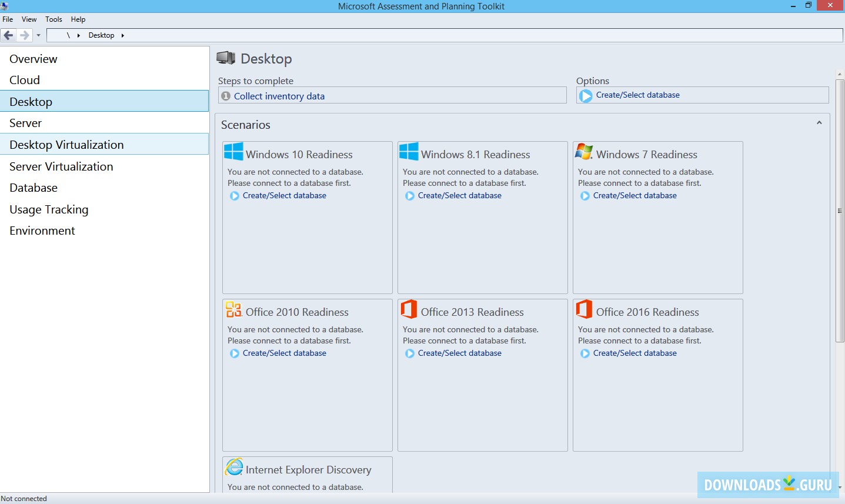Click the Not connected status text

24,499
